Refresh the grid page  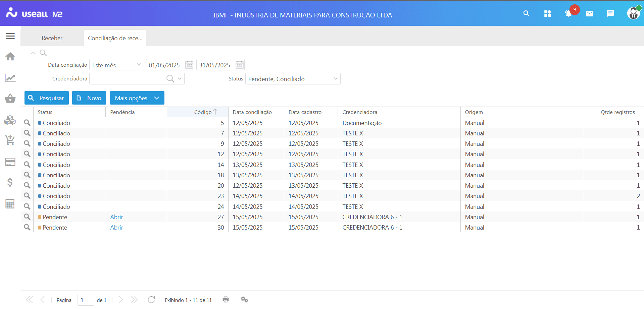151,300
